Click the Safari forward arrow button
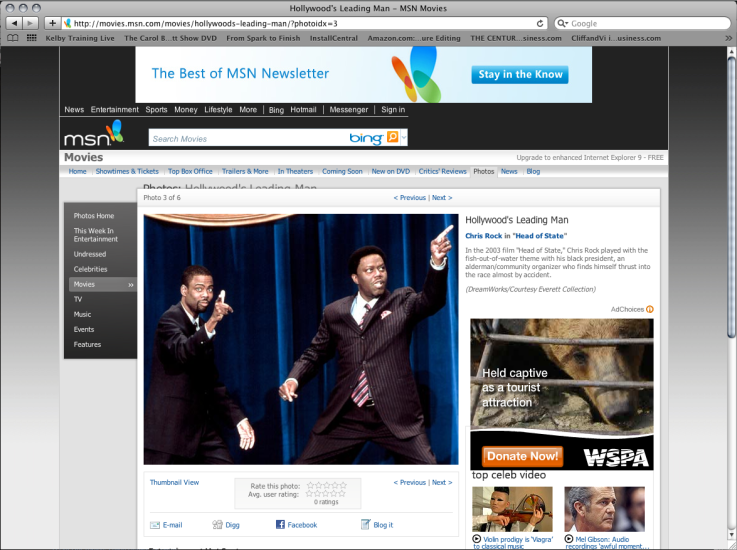This screenshot has height=550, width=737. pyautogui.click(x=30, y=23)
